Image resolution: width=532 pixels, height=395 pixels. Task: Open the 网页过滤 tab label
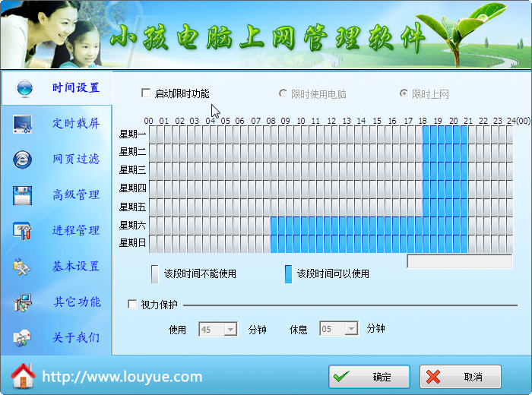[76, 159]
